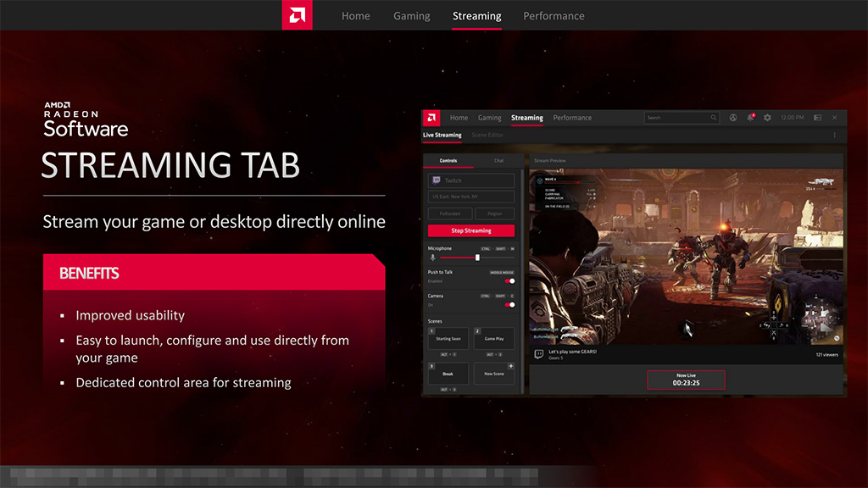
Task: Switch to Scene Editor sub-tab
Action: 487,135
